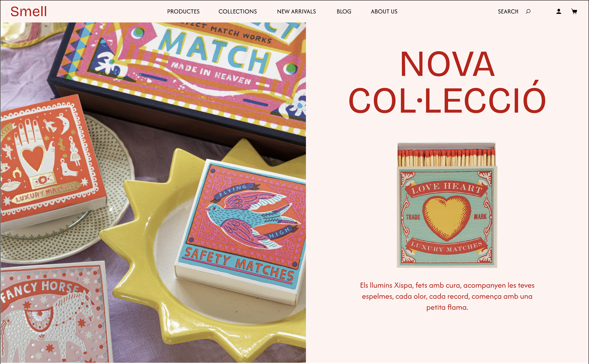Click the Smell logo

29,11
